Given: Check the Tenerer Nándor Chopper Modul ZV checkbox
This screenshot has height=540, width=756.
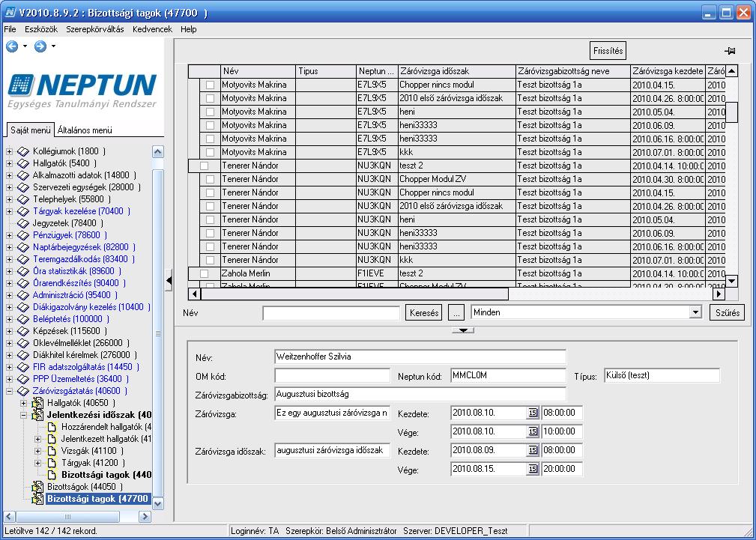Looking at the screenshot, I should (211, 179).
